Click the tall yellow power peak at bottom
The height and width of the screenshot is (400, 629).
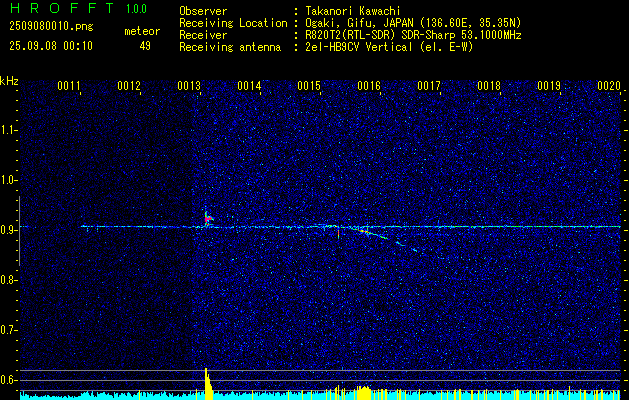click(x=208, y=383)
